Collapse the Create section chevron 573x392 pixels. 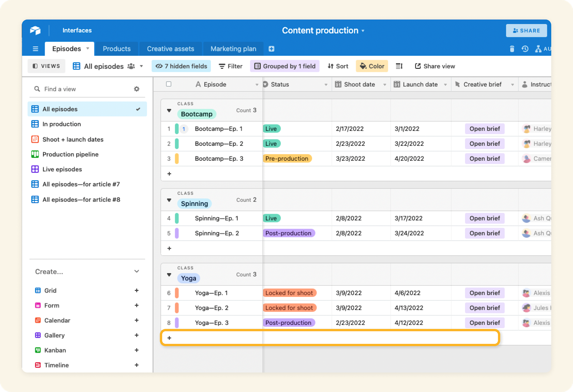tap(137, 271)
